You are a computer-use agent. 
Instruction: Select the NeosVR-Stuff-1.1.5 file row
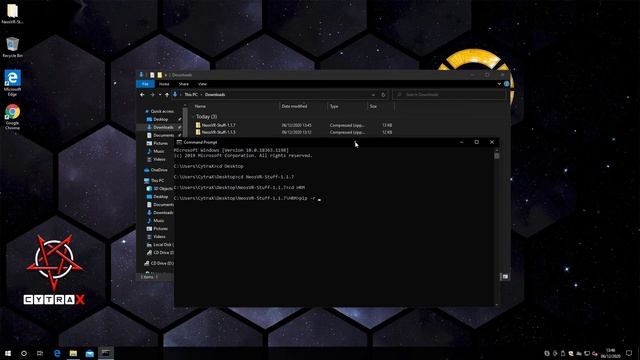pyautogui.click(x=294, y=132)
